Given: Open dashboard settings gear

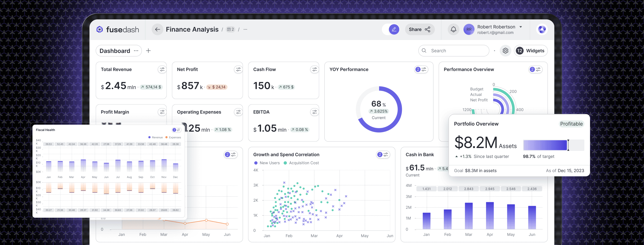Looking at the screenshot, I should pos(505,51).
